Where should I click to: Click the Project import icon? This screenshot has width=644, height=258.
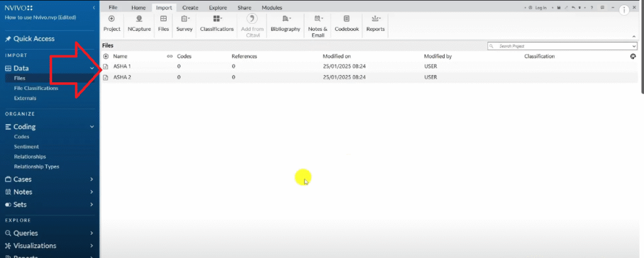[111, 19]
